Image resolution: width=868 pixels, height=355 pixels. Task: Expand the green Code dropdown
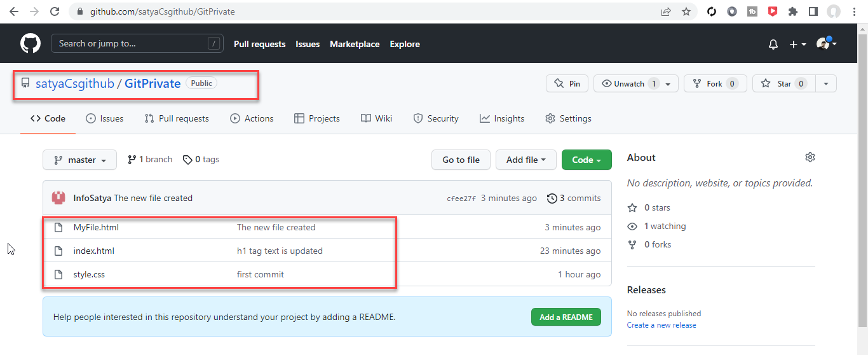point(586,160)
